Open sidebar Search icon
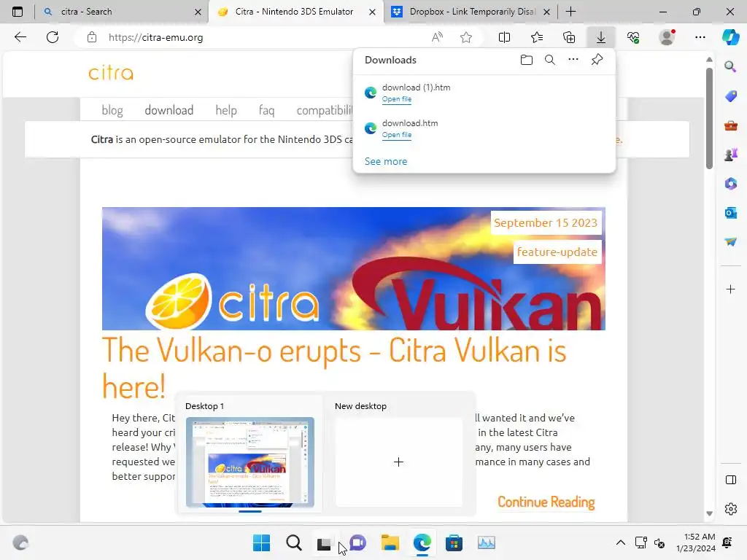 point(730,66)
